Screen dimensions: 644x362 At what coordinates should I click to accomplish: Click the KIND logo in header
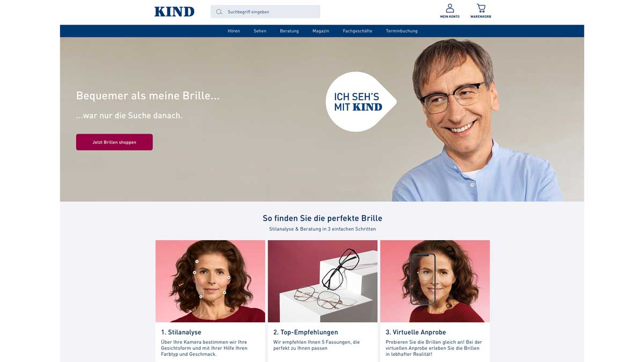tap(174, 12)
